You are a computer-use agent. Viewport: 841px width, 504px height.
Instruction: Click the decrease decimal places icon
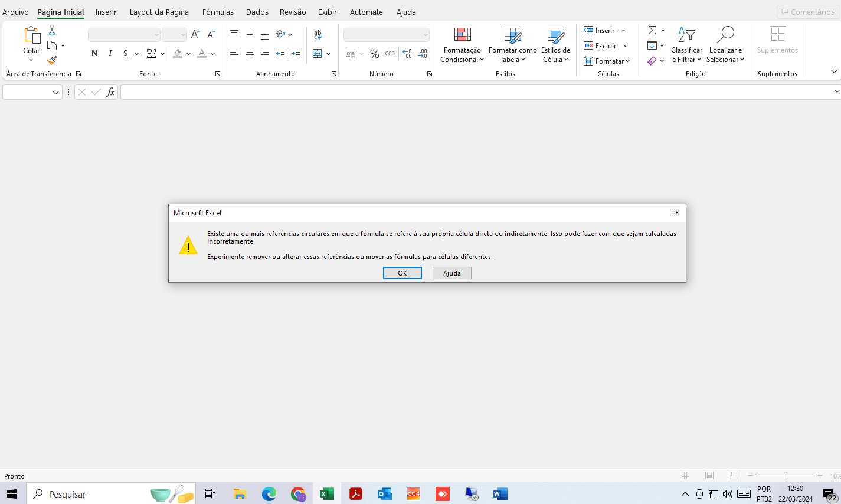(423, 54)
